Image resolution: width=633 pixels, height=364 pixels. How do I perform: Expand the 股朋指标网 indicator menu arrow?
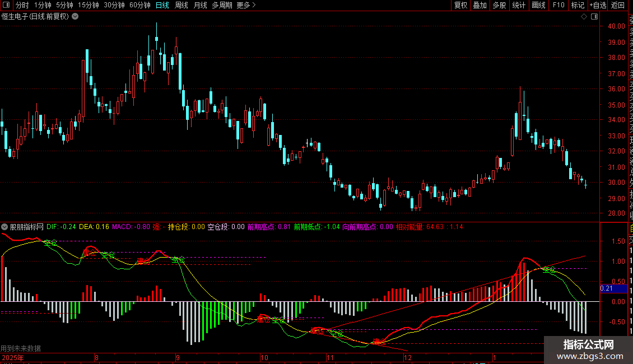(4, 227)
